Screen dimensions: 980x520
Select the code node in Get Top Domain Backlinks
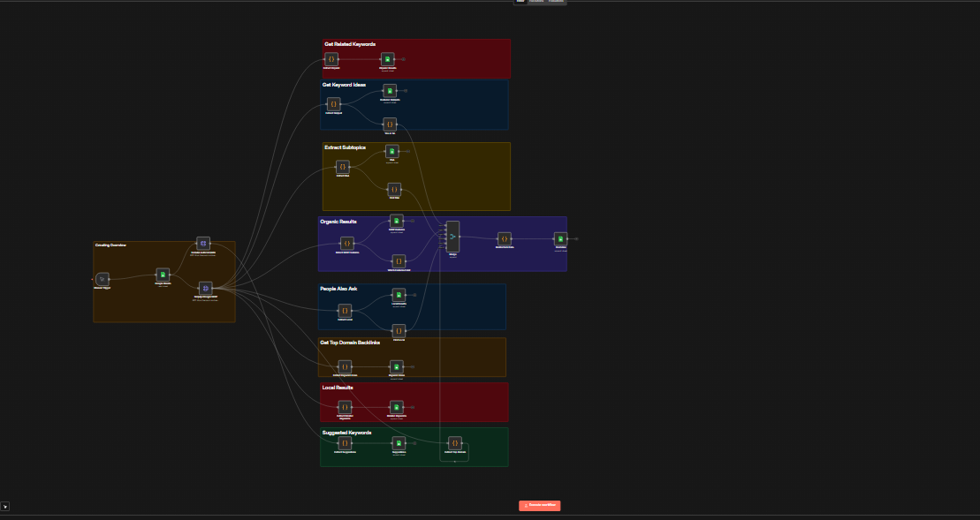(345, 366)
